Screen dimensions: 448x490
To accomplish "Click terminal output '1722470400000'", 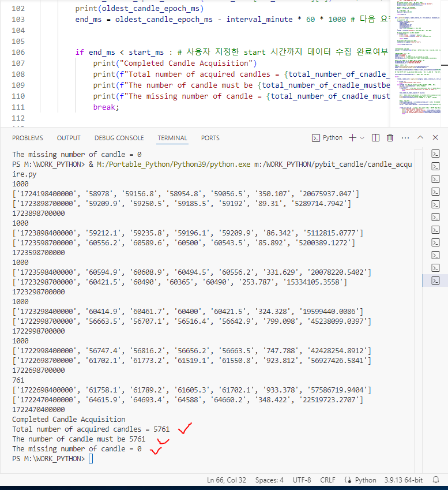I will pos(39,409).
